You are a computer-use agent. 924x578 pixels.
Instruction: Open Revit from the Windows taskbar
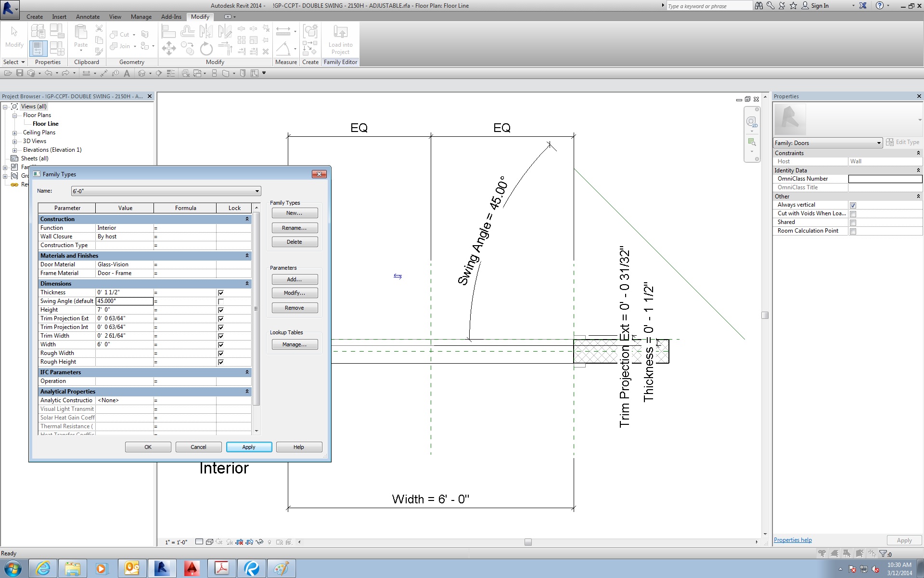[162, 568]
